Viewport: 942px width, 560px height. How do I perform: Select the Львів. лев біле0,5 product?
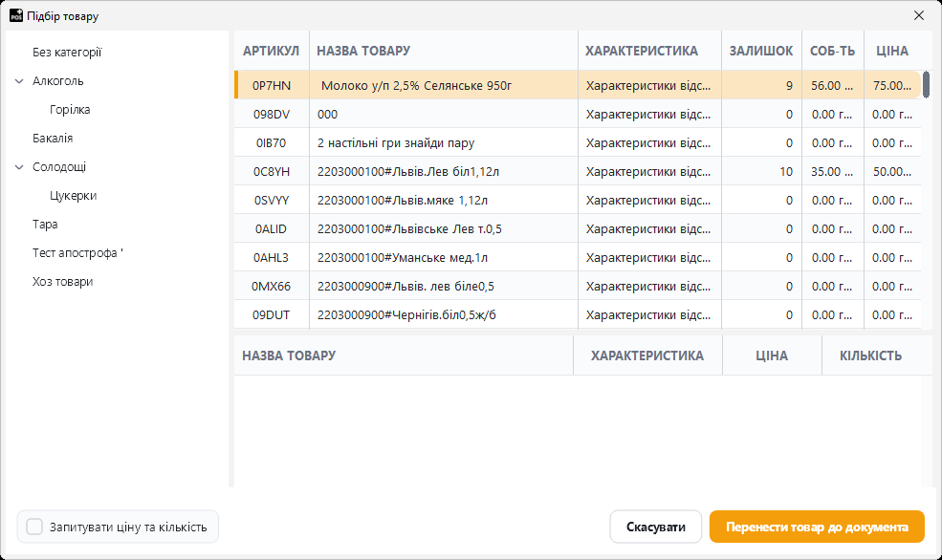tap(578, 287)
